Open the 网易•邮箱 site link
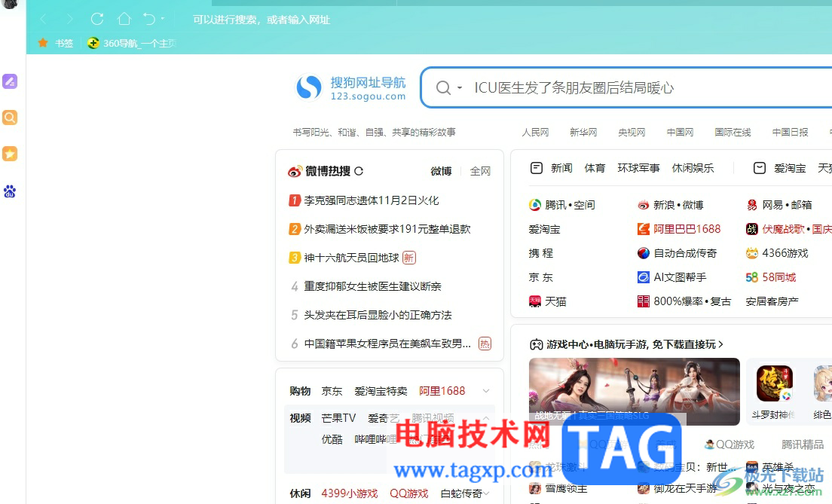Viewport: 832px width, 504px height. coord(779,205)
